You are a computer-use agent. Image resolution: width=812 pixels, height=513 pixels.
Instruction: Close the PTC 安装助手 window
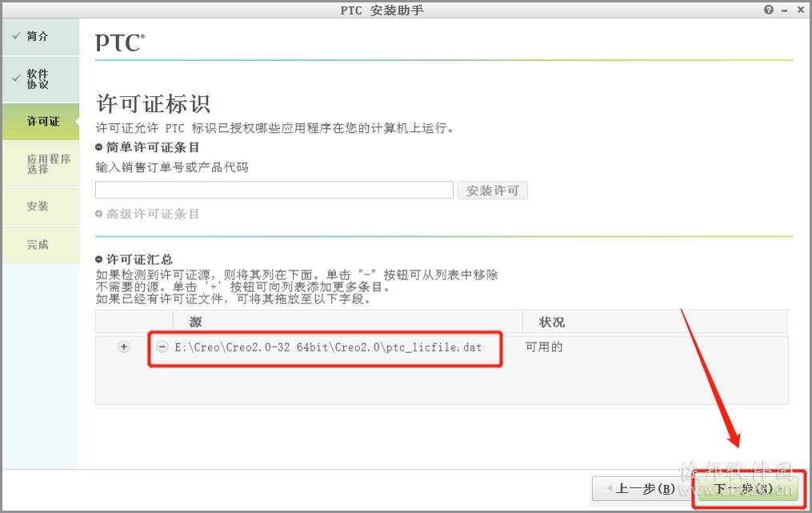pyautogui.click(x=800, y=10)
